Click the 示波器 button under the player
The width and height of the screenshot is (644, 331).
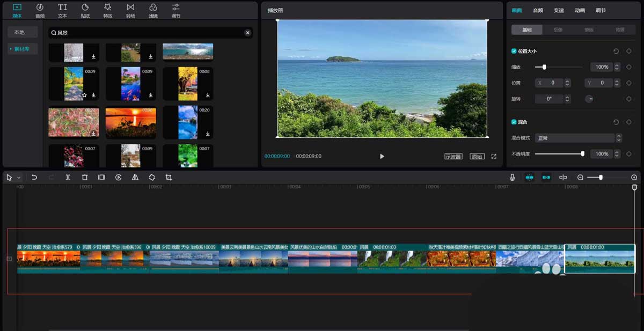(453, 157)
